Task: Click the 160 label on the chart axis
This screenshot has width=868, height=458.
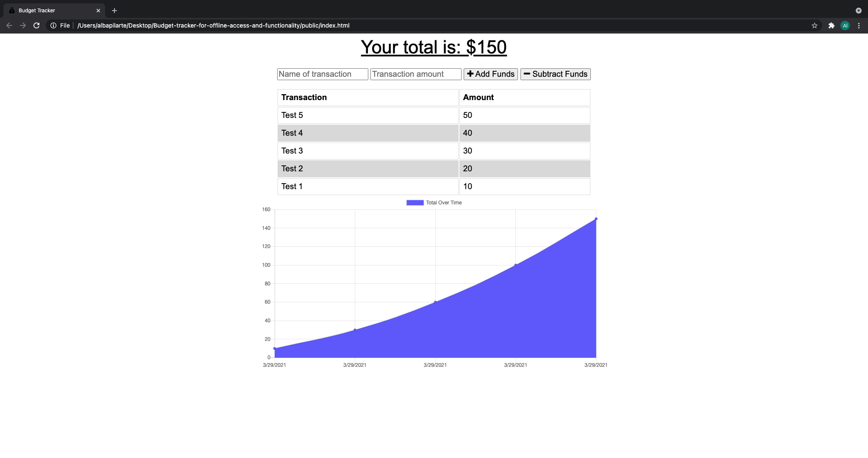Action: pyautogui.click(x=266, y=209)
